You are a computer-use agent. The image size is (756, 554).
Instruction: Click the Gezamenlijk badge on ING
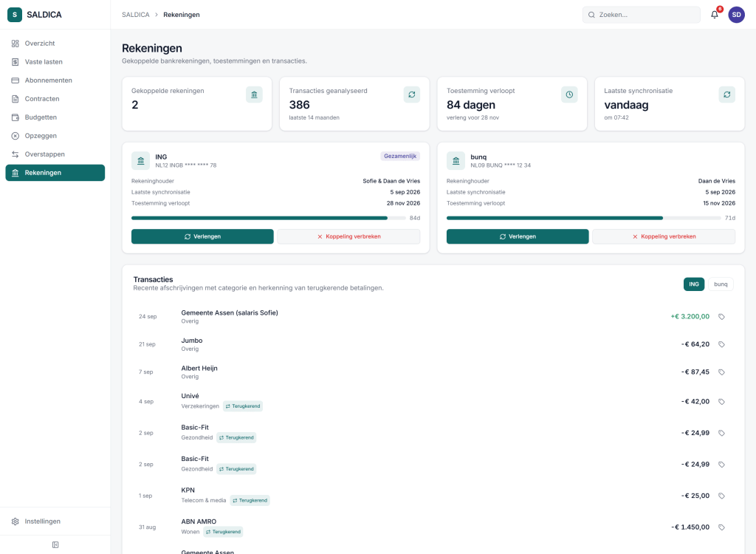[400, 156]
